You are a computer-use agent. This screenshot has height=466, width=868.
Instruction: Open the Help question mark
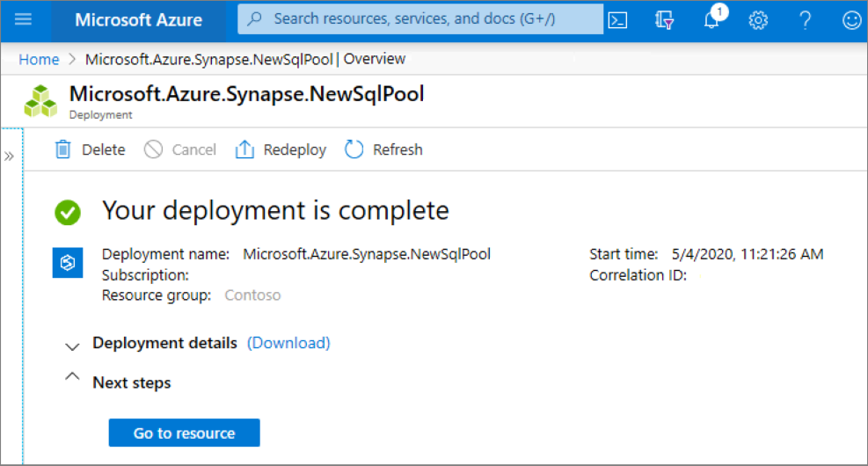(805, 19)
